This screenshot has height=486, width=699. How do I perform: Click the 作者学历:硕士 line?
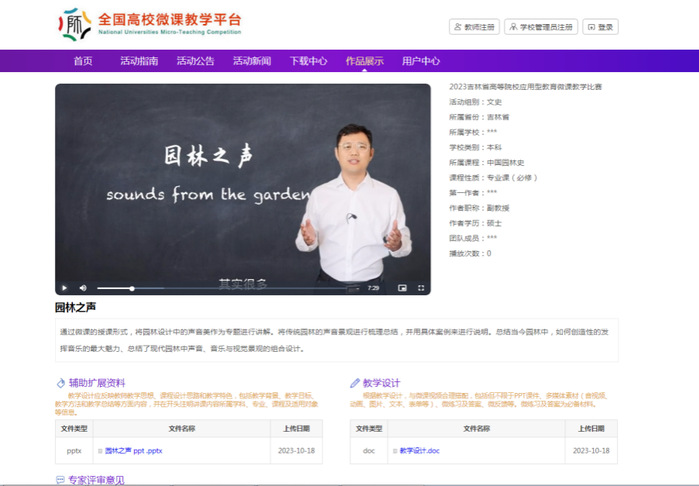coord(475,223)
